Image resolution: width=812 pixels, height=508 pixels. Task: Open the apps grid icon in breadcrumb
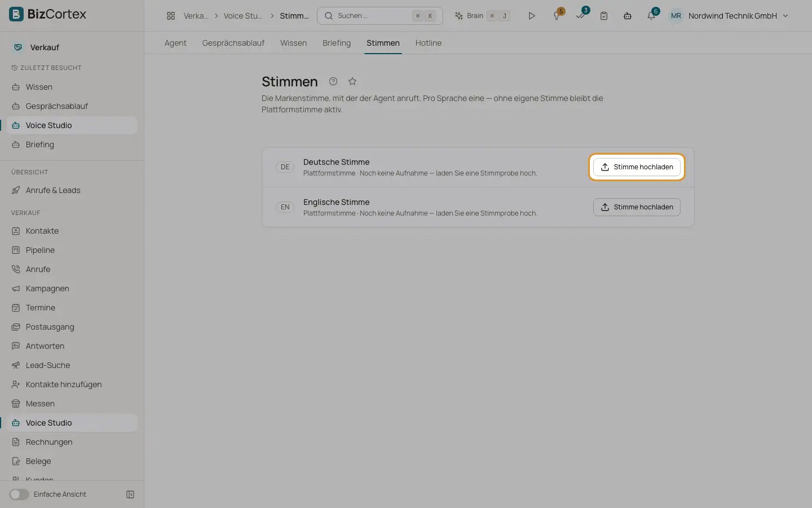pos(171,16)
